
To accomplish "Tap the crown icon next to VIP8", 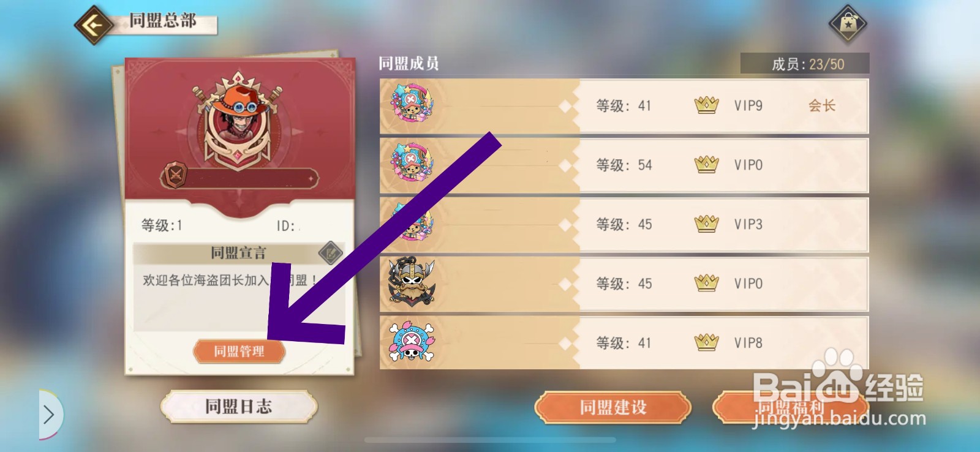I will point(706,342).
